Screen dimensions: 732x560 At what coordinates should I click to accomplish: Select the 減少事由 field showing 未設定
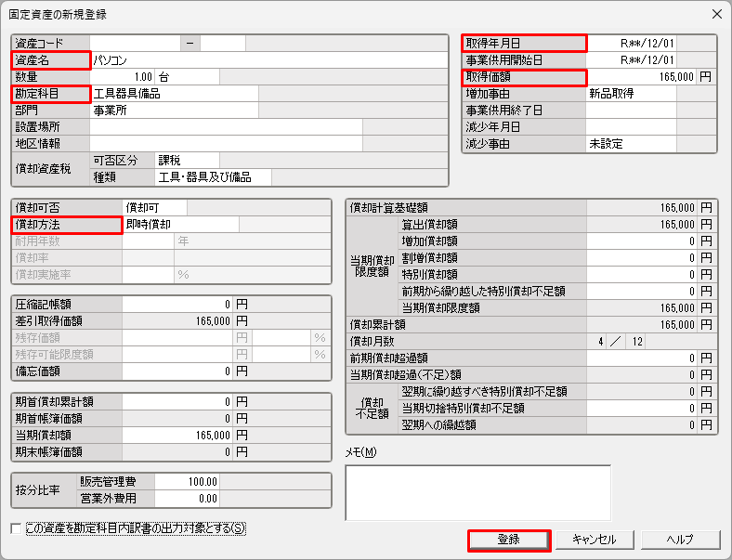632,144
